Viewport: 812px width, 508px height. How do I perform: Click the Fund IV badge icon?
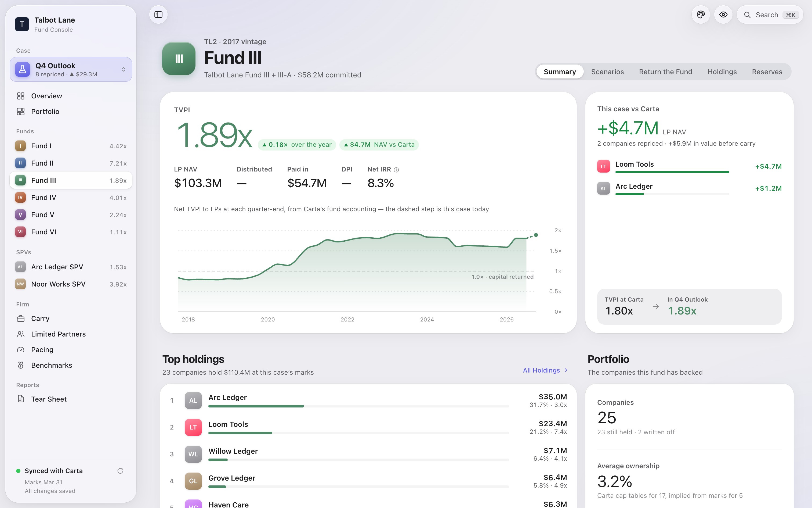20,198
